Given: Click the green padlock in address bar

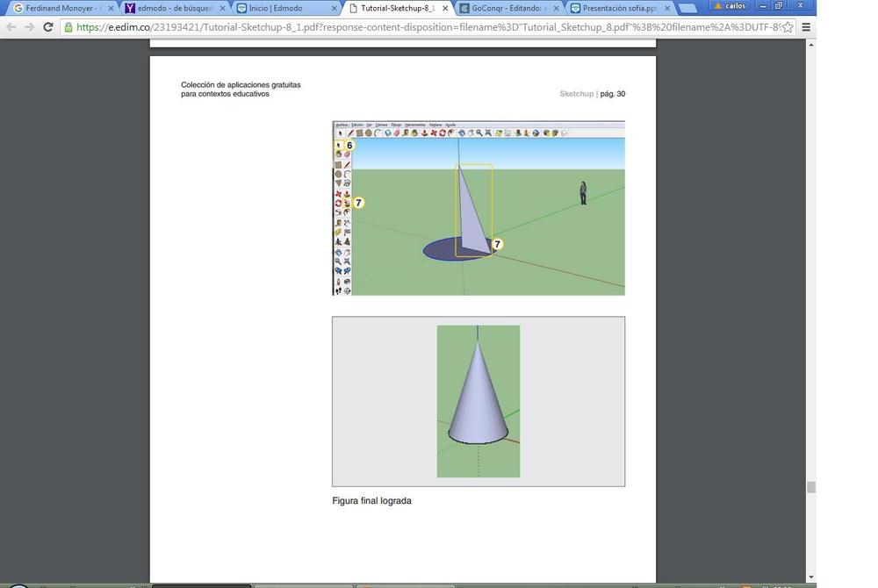Looking at the screenshot, I should [x=68, y=27].
